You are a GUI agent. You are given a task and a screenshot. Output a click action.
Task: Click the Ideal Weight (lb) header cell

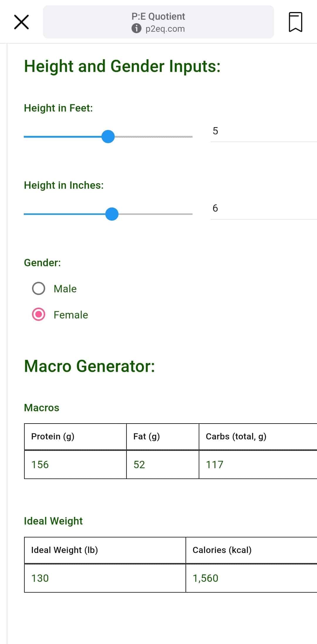(x=105, y=550)
